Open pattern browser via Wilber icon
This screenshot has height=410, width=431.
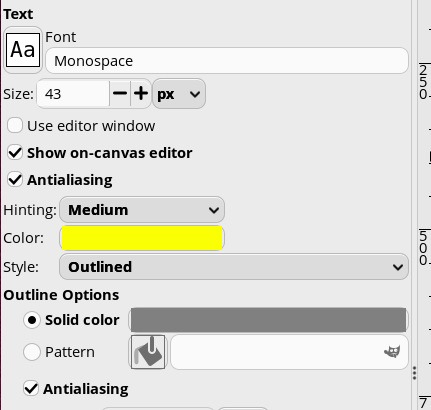coord(392,352)
